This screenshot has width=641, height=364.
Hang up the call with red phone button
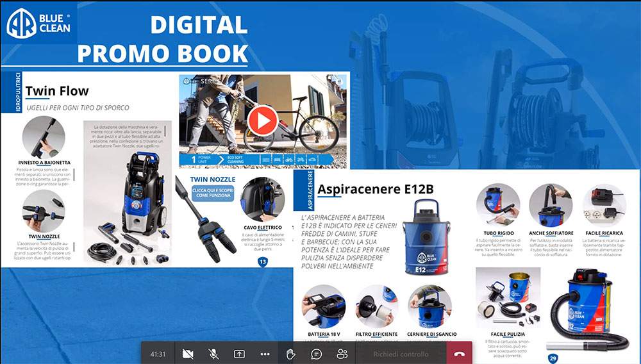tap(460, 354)
